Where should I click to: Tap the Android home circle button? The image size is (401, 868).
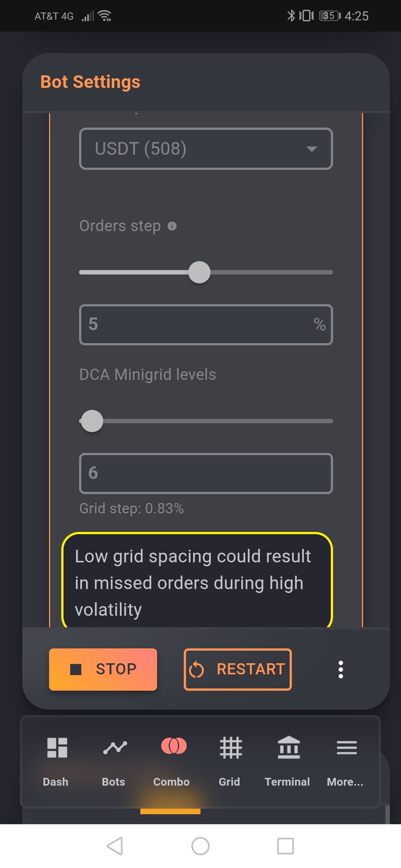pos(200,846)
